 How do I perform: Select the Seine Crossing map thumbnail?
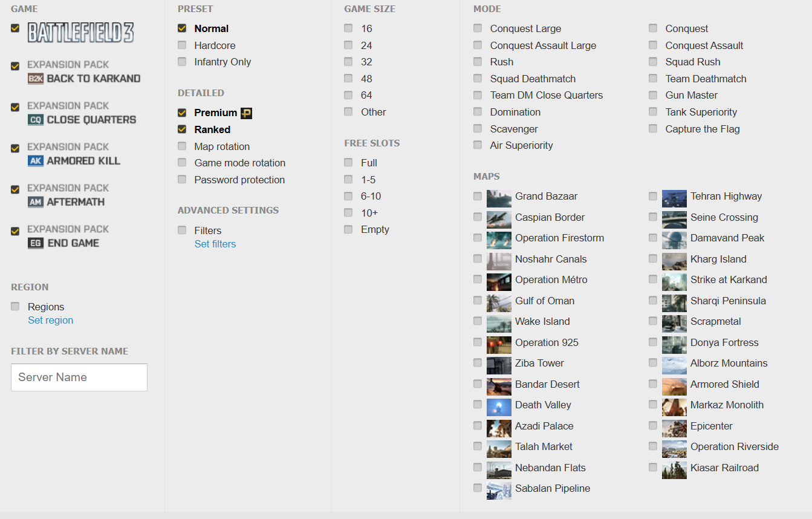(674, 220)
